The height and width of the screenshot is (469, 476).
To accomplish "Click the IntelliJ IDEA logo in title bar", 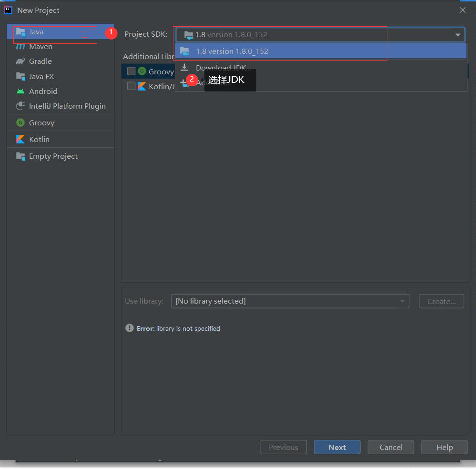I will pos(8,10).
